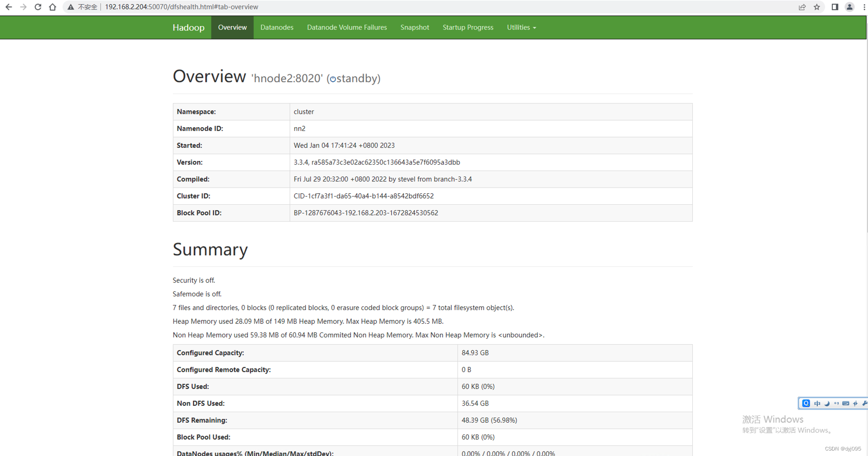Viewport: 868px width, 456px height.
Task: Open the browser home page icon
Action: coord(52,7)
